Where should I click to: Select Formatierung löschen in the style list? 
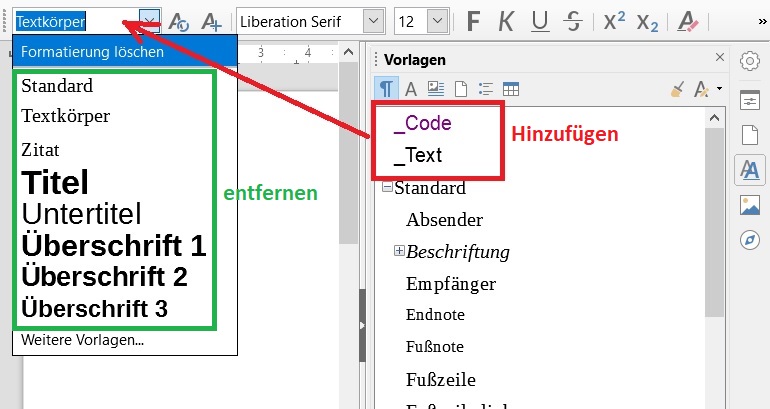click(x=125, y=52)
